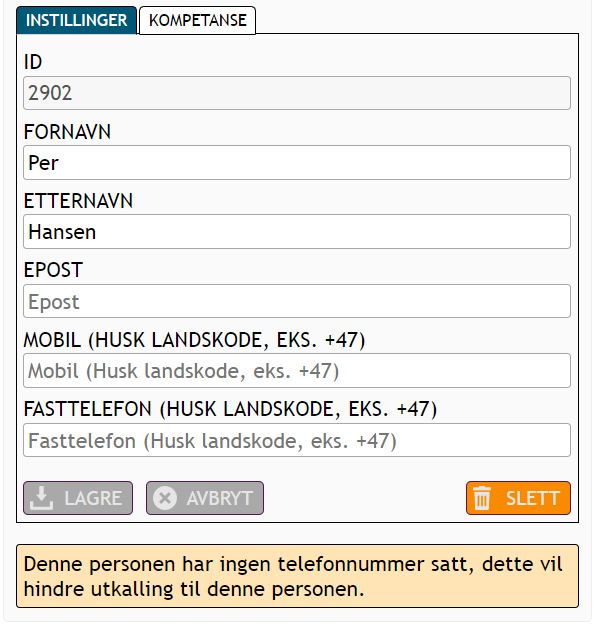Click the read-only ID field showing 2902
Image resolution: width=599 pixels, height=630 pixels.
(x=297, y=93)
